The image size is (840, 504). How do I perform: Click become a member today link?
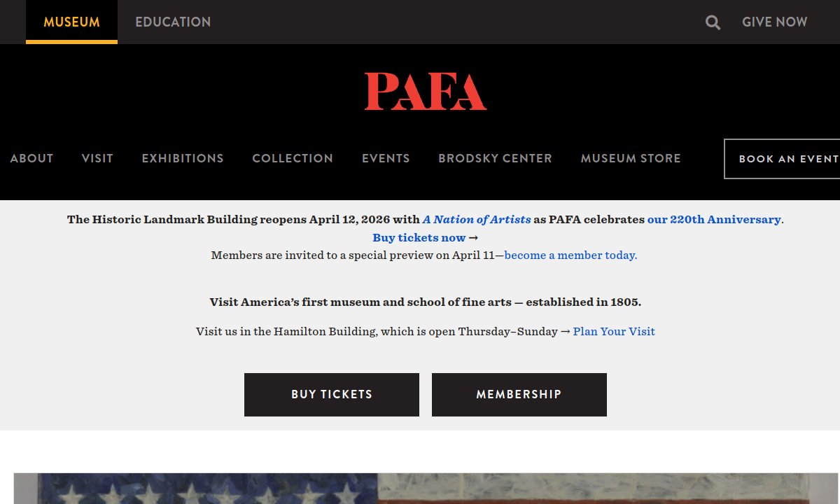[570, 255]
